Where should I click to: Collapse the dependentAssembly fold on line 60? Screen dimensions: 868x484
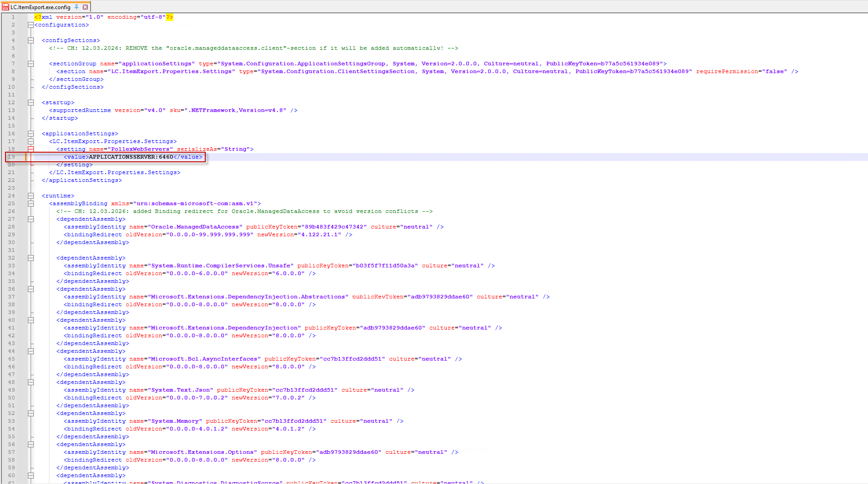31,475
